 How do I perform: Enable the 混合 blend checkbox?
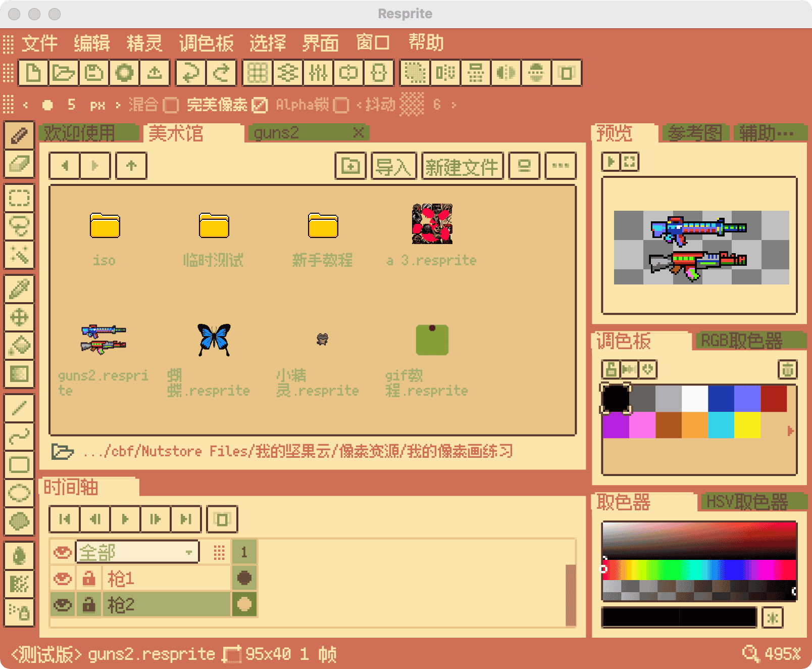171,105
